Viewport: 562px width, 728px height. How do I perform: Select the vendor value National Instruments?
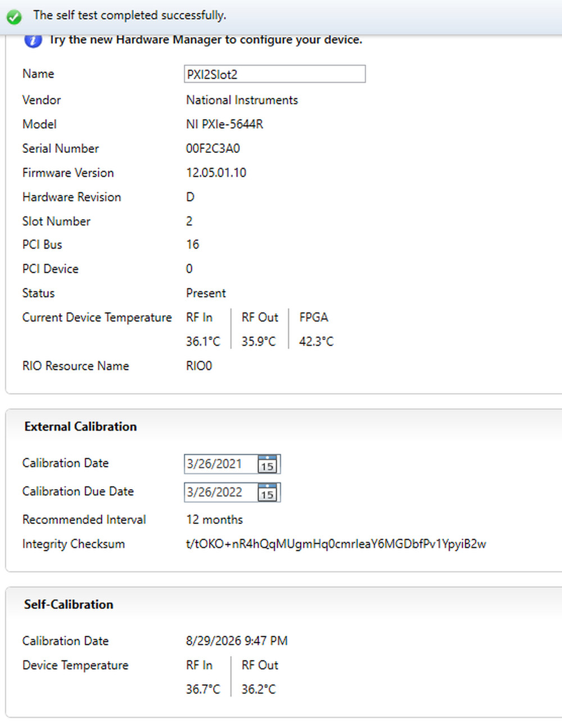242,100
